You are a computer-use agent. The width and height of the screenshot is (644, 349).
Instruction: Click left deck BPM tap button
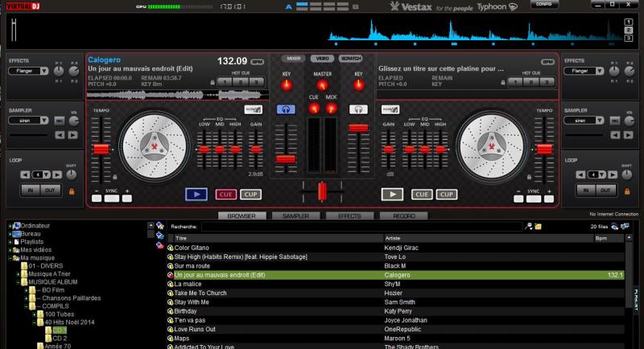pos(258,61)
